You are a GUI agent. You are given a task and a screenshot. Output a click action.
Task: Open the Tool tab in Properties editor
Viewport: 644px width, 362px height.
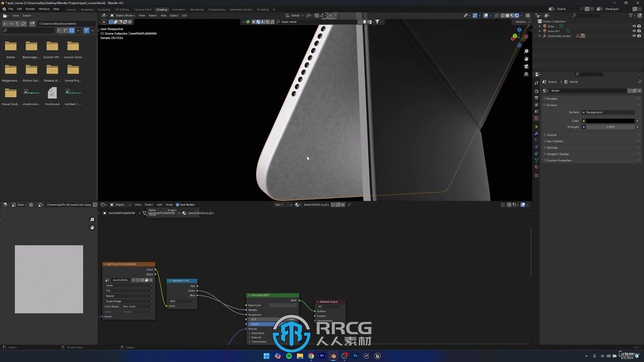536,82
